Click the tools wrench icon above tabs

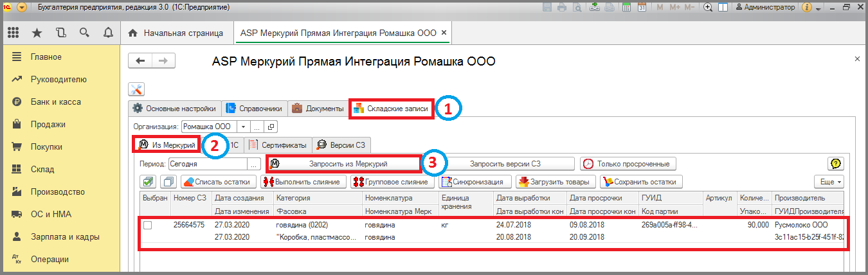pos(136,89)
